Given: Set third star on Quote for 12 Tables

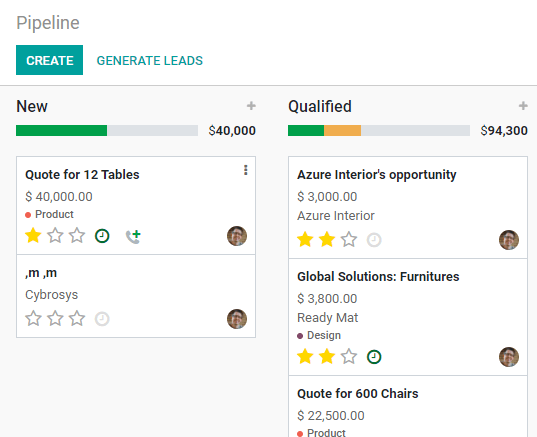Looking at the screenshot, I should (77, 236).
